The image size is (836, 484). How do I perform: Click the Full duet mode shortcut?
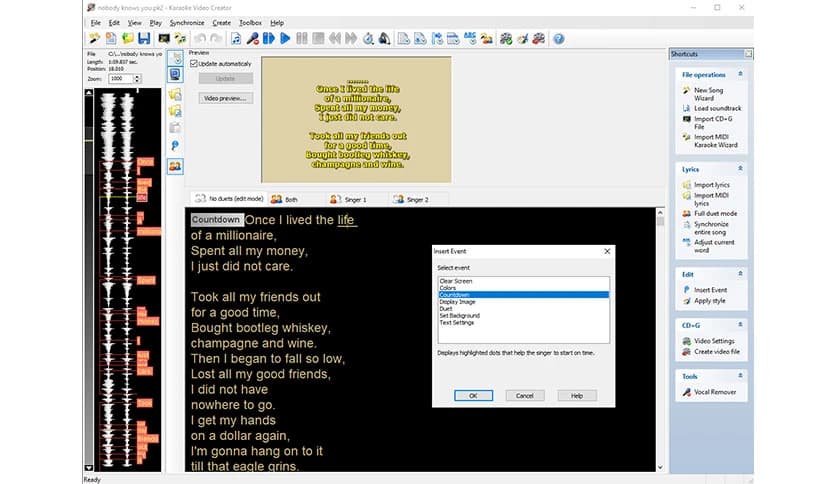click(x=716, y=213)
